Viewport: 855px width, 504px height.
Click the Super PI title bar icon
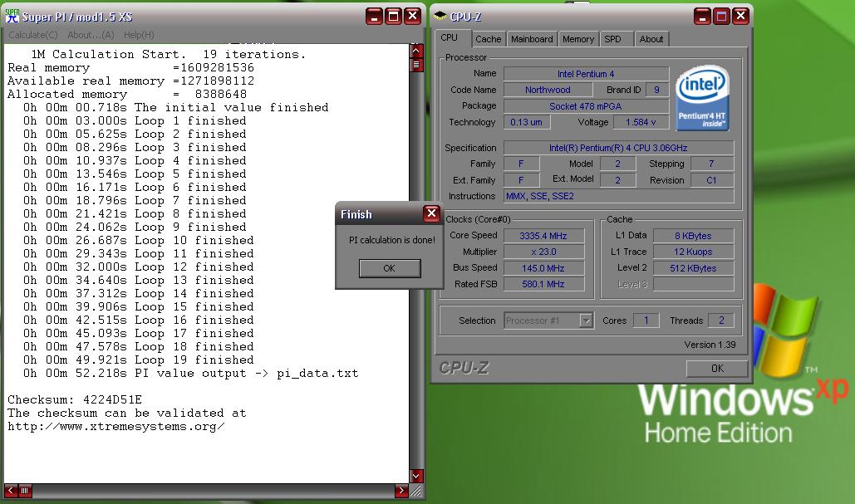(12, 16)
